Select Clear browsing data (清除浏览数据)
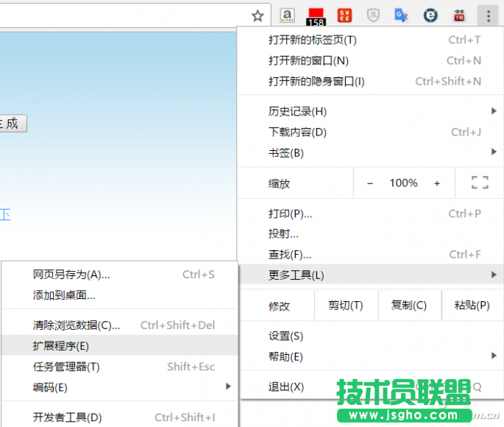This screenshot has height=427, width=504. pos(120,325)
